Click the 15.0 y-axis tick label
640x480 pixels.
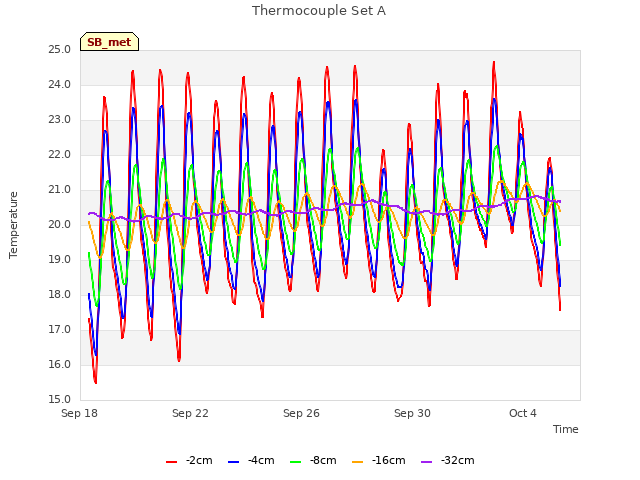coord(60,400)
